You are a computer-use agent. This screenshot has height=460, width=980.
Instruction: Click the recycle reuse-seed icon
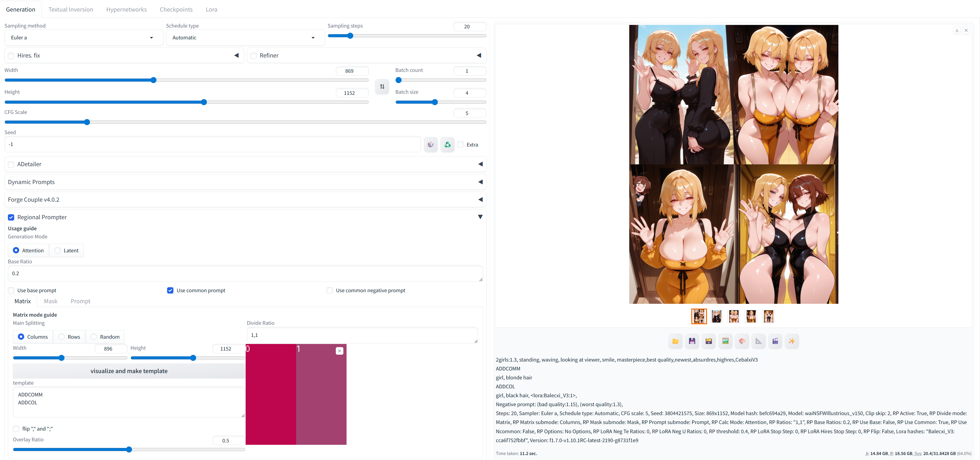(x=447, y=144)
